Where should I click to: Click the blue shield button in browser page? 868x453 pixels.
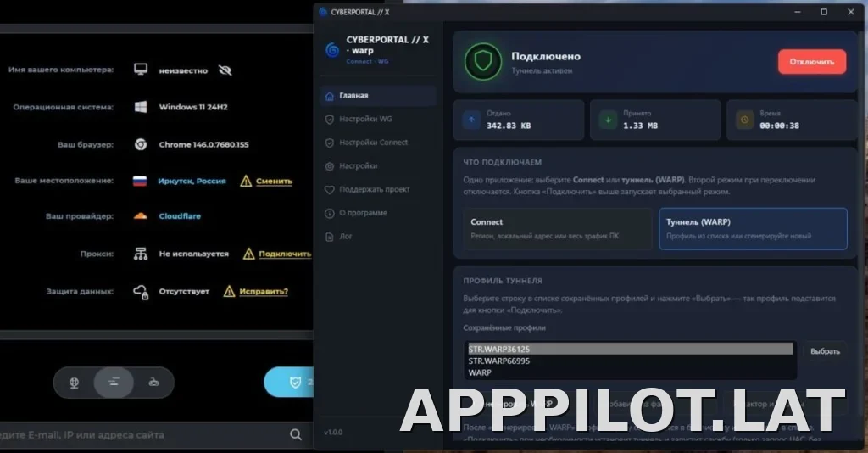pyautogui.click(x=289, y=382)
